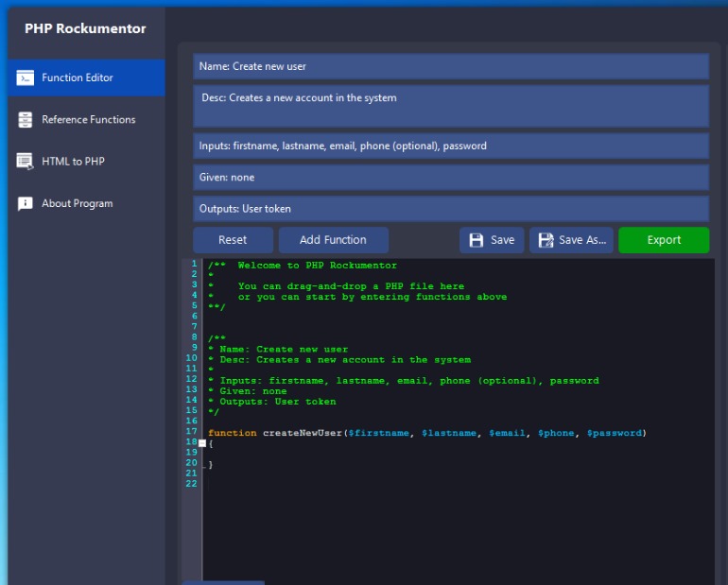Screen dimensions: 728x585
Task: Click the floppy disk icon on Save
Action: coord(477,240)
